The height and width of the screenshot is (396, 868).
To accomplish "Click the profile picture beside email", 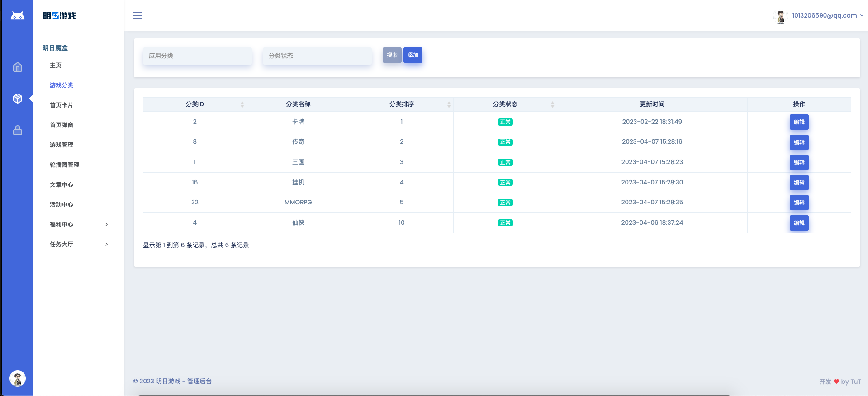I will tap(780, 16).
